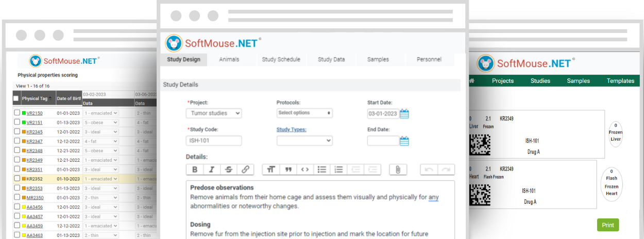Image resolution: width=644 pixels, height=239 pixels.
Task: Check the box for mouse KR2345
Action: pos(17,132)
